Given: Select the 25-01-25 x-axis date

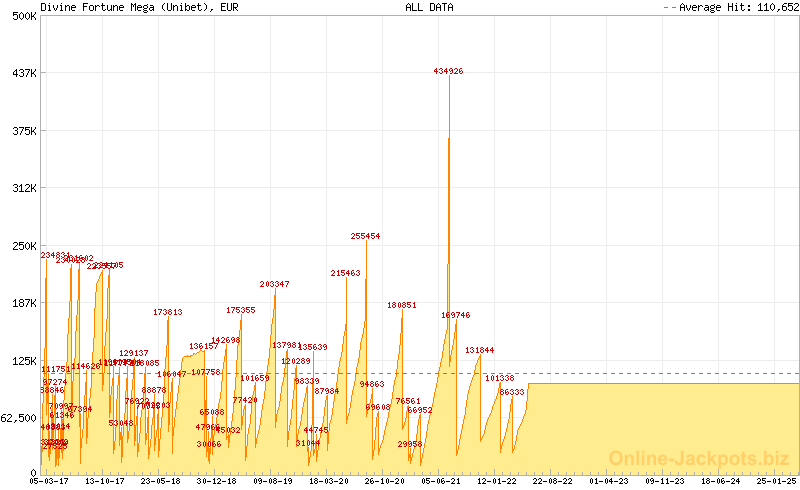Looking at the screenshot, I should click(x=776, y=481).
